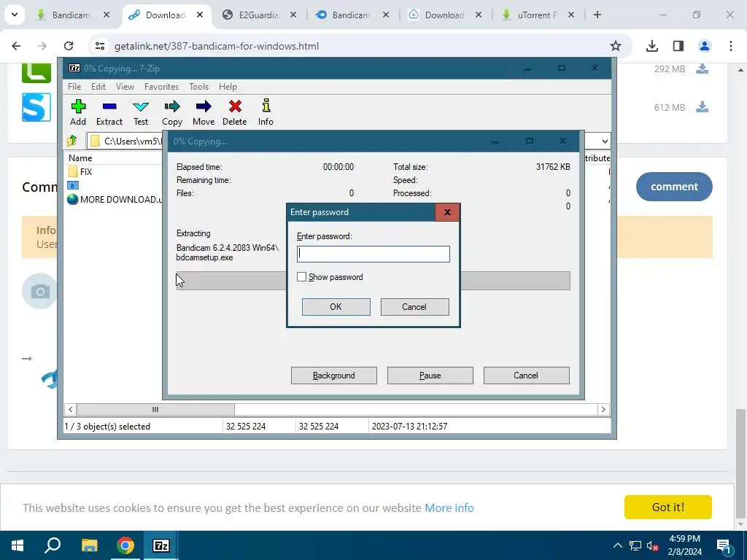747x560 pixels.
Task: Click the Copy toolbar icon in 7-Zip
Action: pyautogui.click(x=172, y=112)
